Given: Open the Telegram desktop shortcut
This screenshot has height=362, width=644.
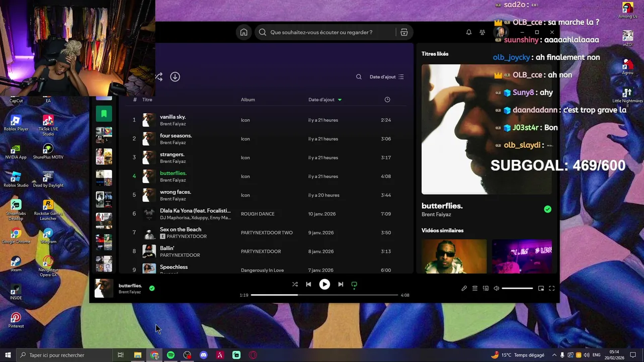Looking at the screenshot, I should click(48, 236).
